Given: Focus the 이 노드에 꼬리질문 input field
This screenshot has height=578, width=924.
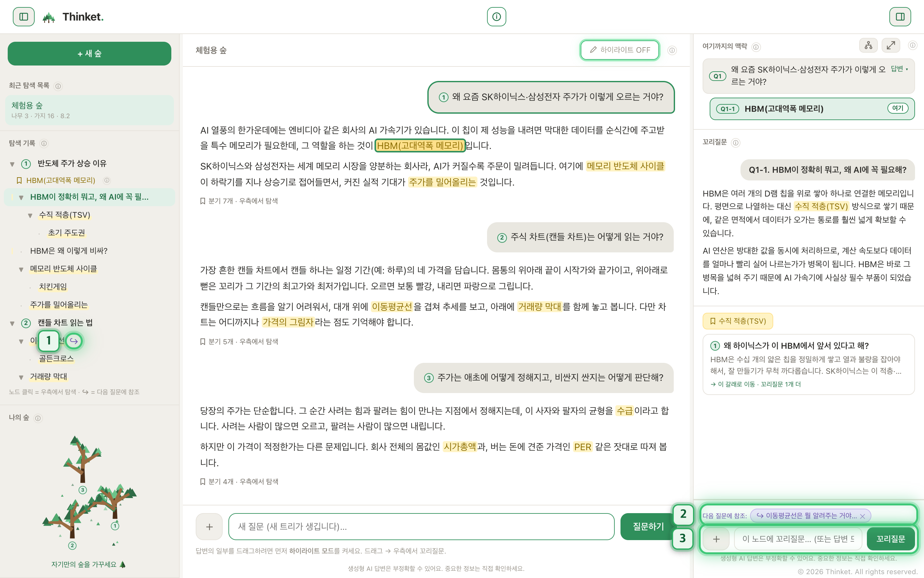Looking at the screenshot, I should (x=798, y=539).
